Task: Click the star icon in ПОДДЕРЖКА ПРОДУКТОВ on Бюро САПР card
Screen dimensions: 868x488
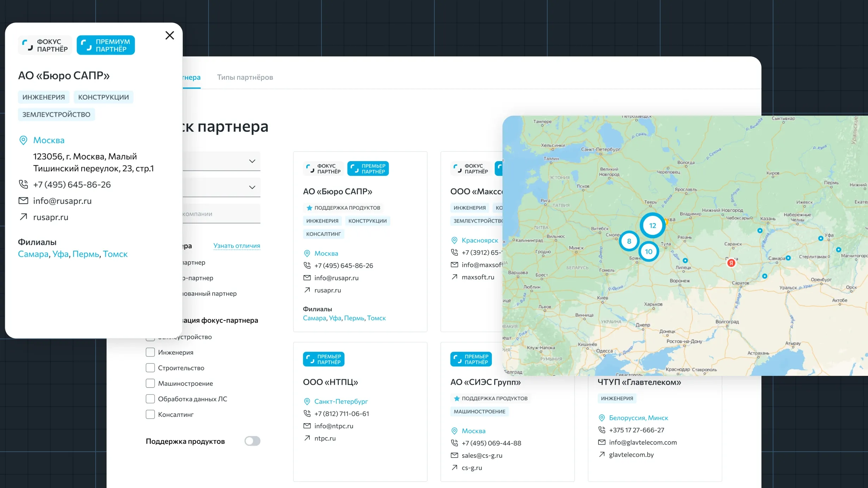Action: coord(309,208)
